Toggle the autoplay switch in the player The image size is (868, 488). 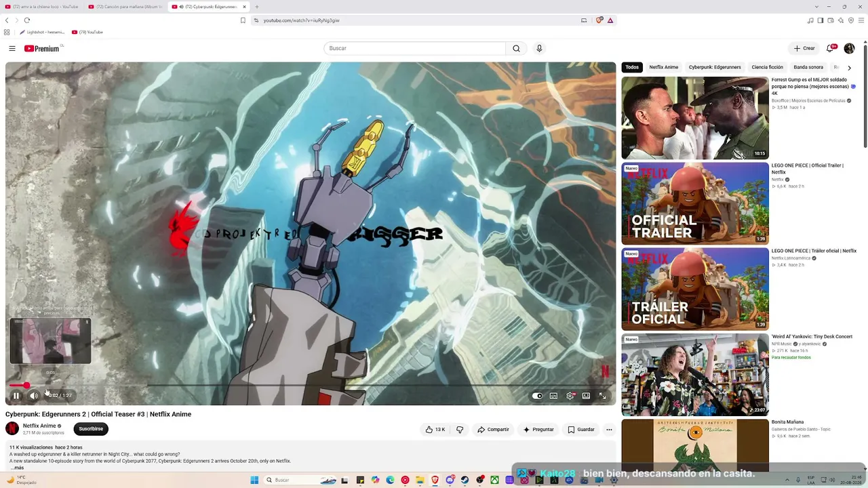tap(537, 396)
